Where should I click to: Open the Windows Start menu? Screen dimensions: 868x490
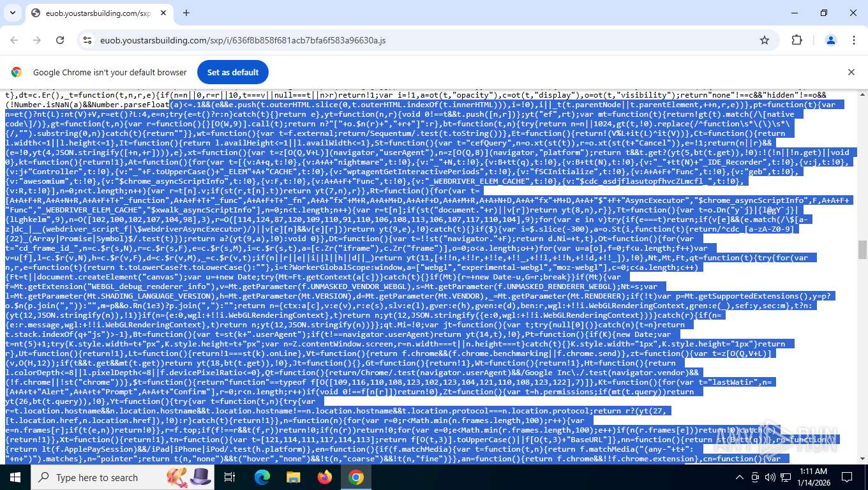tap(15, 477)
